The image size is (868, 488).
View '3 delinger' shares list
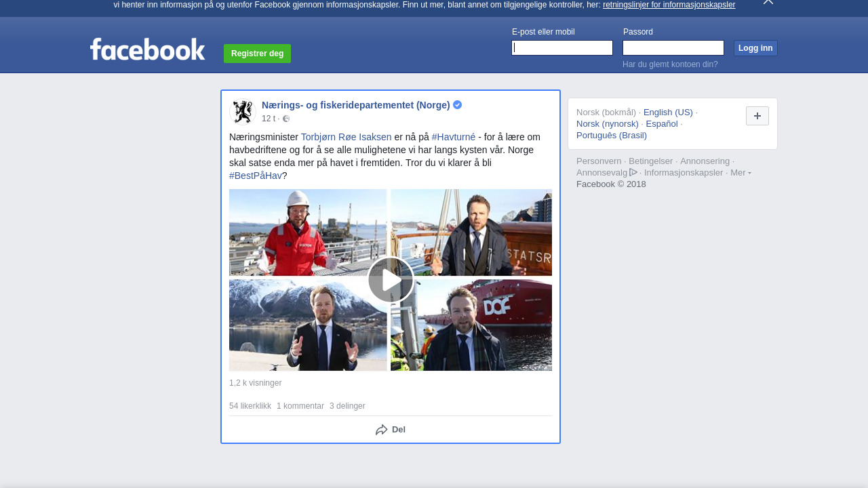347,406
